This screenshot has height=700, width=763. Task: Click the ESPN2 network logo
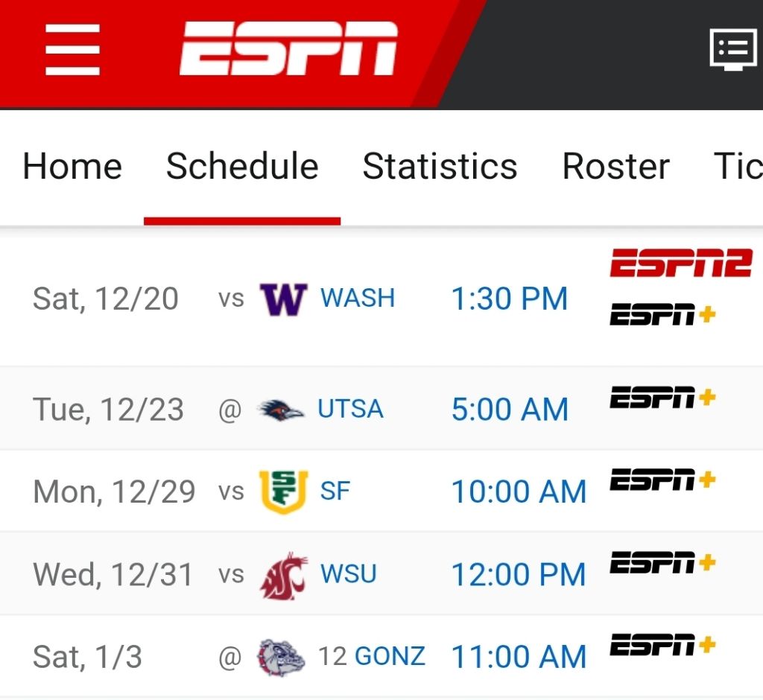681,263
